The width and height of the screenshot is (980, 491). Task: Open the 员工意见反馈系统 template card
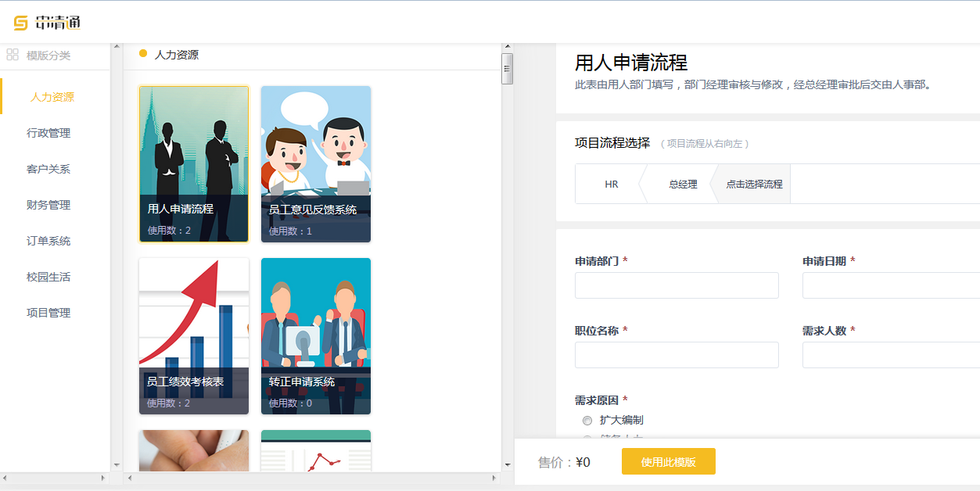(316, 164)
